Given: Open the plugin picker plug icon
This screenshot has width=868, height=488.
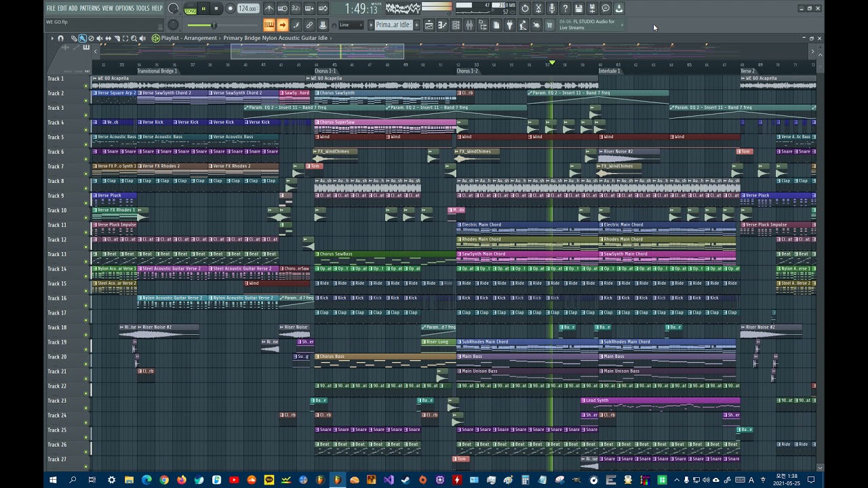Looking at the screenshot, I should pyautogui.click(x=509, y=25).
